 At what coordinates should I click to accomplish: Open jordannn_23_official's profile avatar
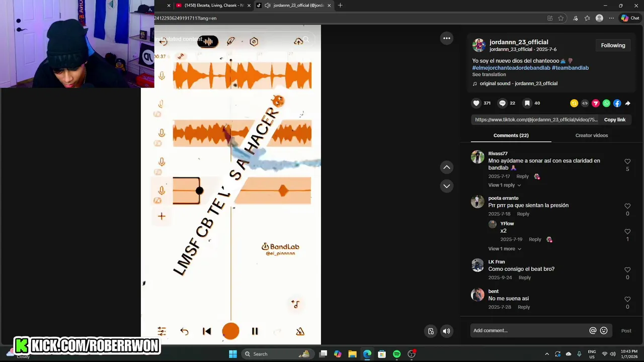pyautogui.click(x=478, y=45)
